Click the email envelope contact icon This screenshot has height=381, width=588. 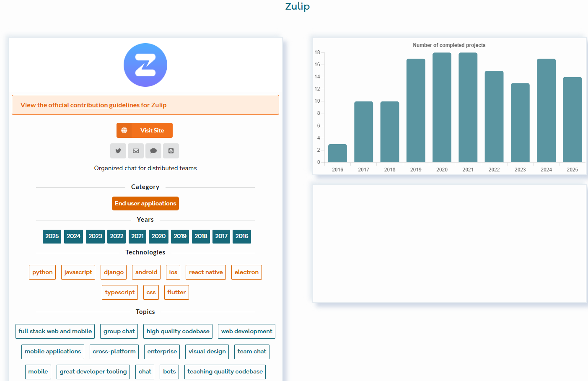click(136, 151)
